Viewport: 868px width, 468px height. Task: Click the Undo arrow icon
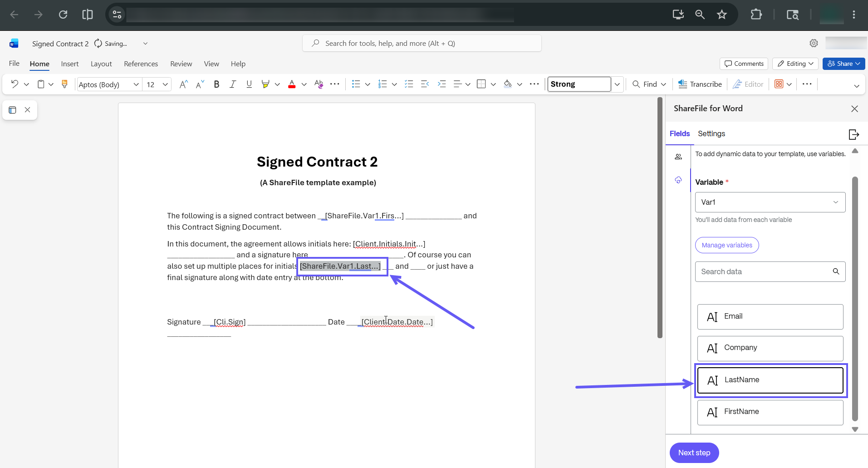coord(15,84)
